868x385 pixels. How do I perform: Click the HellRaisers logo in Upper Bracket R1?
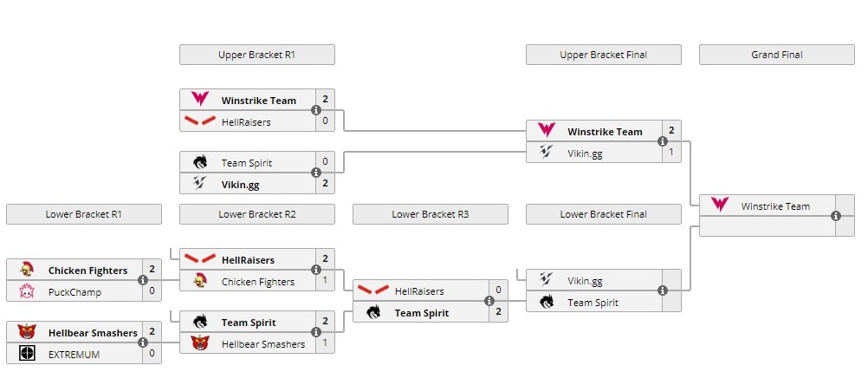coord(200,121)
